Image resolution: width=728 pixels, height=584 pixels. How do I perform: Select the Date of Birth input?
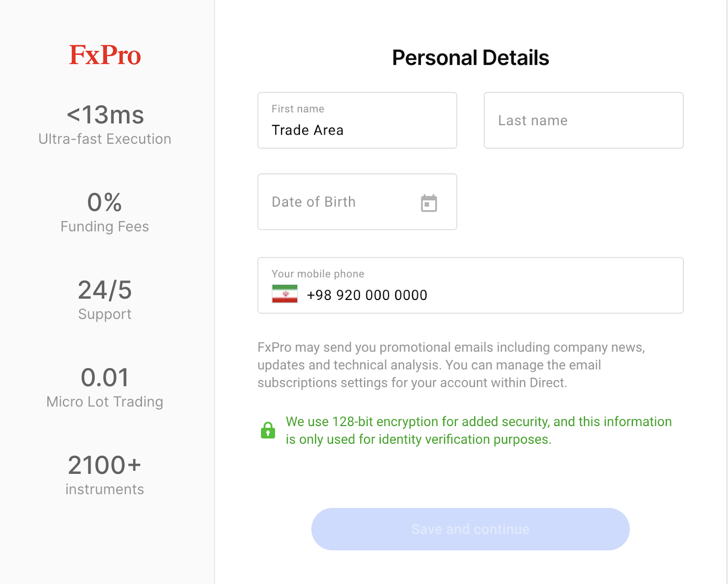(x=357, y=202)
